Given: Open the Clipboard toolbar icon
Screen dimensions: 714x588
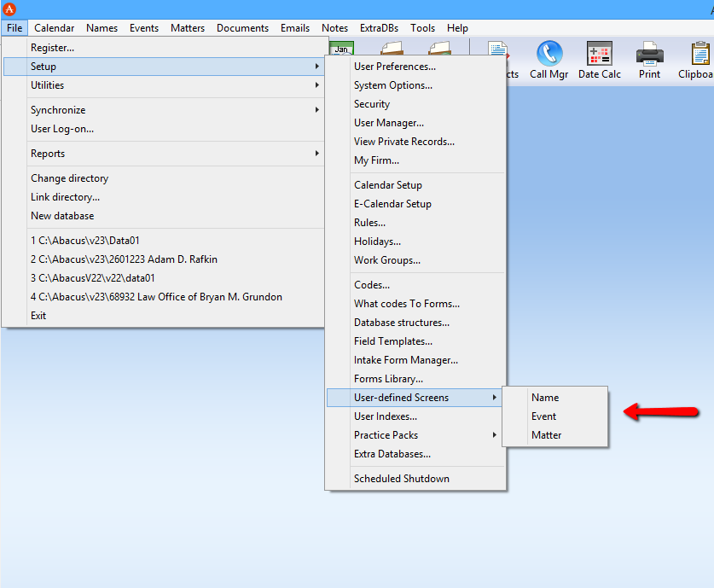Looking at the screenshot, I should click(x=699, y=53).
